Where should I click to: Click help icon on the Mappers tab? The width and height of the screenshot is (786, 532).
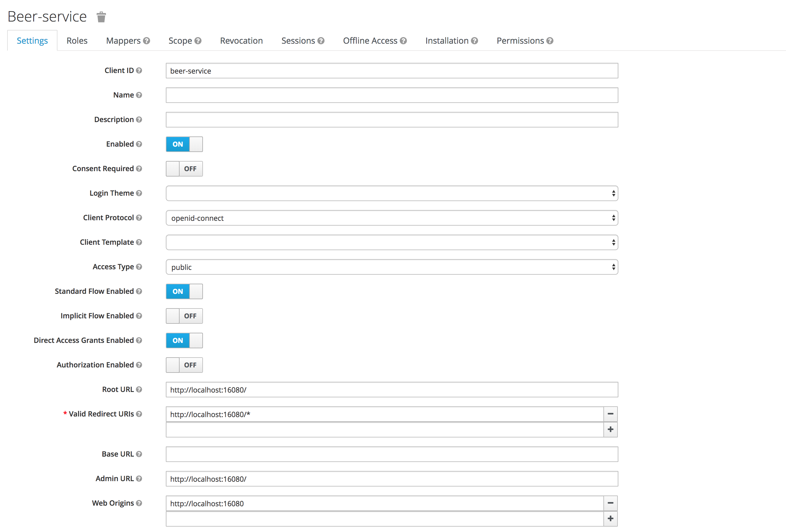[x=146, y=41]
